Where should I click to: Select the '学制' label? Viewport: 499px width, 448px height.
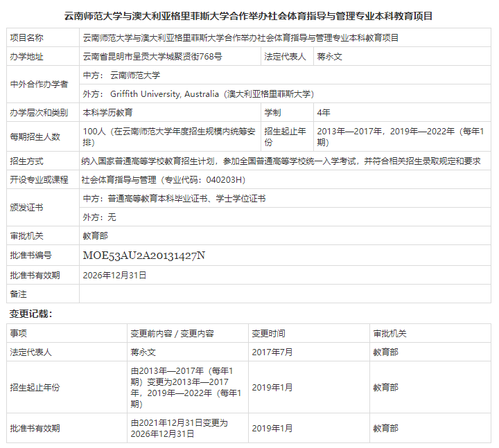273,113
